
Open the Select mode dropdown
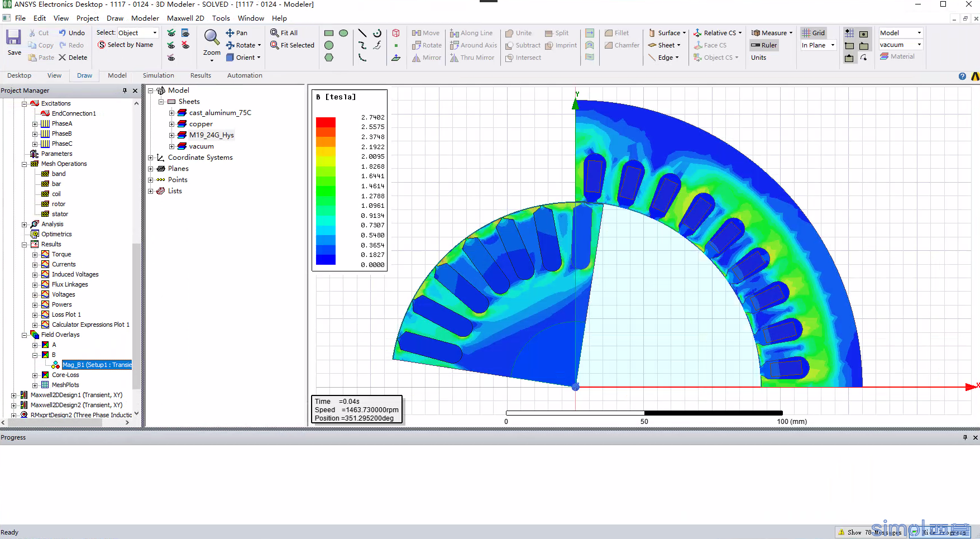point(138,33)
